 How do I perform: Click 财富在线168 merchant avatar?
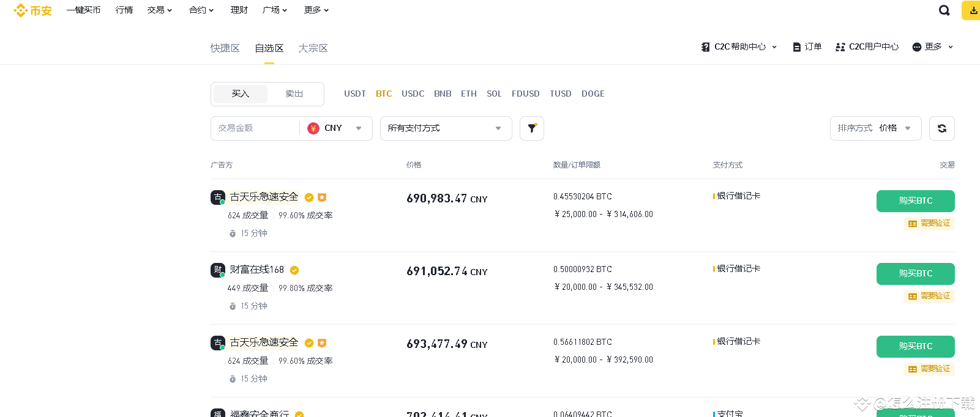[218, 270]
